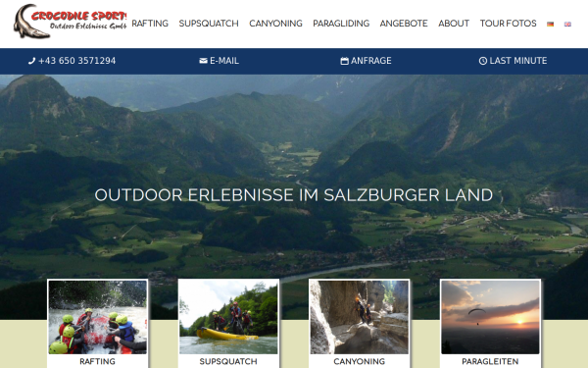Call phone number +43 650 3571294
This screenshot has height=368, width=588.
[x=76, y=61]
